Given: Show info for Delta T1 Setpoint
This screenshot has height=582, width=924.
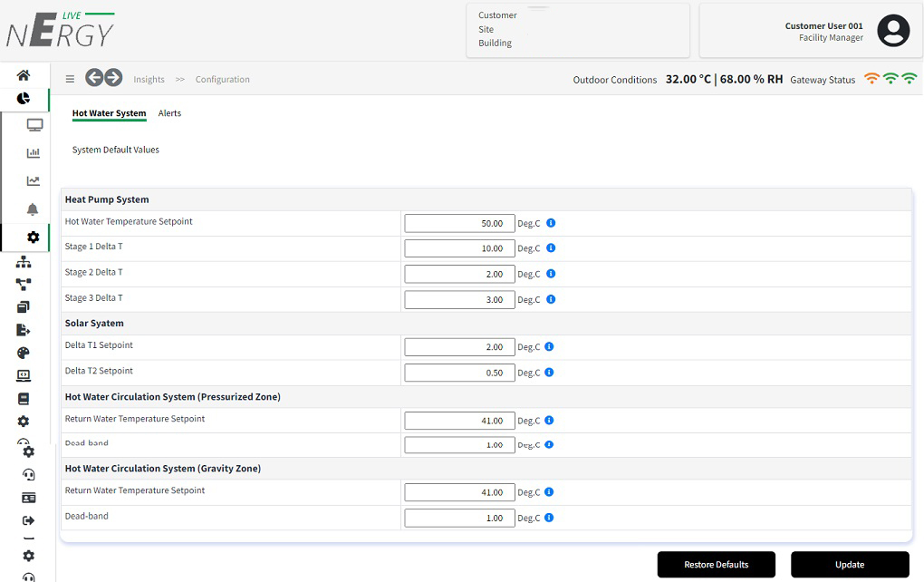Looking at the screenshot, I should click(x=549, y=346).
